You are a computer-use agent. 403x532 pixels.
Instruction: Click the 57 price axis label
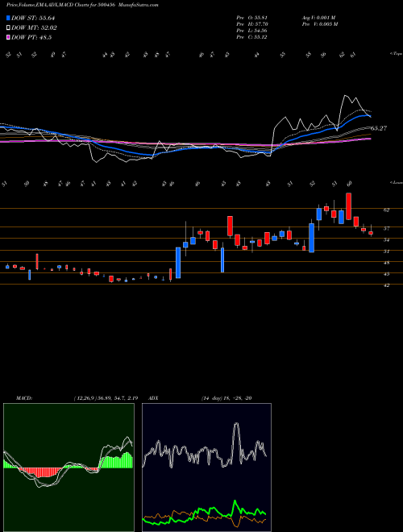[386, 229]
